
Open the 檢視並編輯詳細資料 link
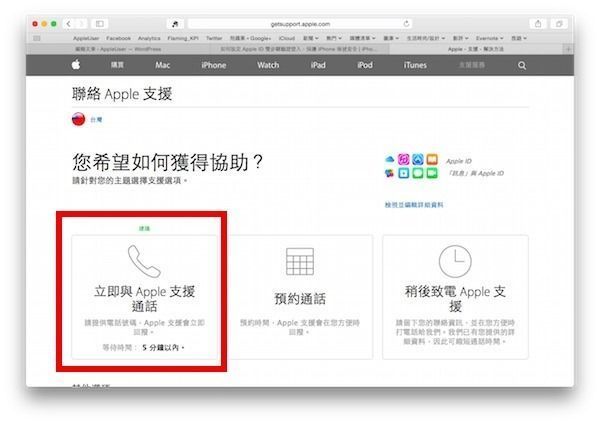point(414,205)
